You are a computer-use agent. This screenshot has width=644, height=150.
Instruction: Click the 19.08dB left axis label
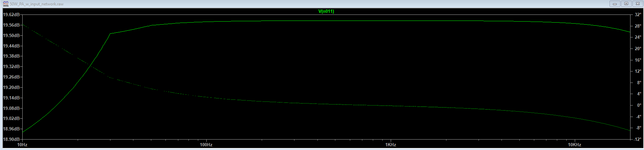pos(11,108)
